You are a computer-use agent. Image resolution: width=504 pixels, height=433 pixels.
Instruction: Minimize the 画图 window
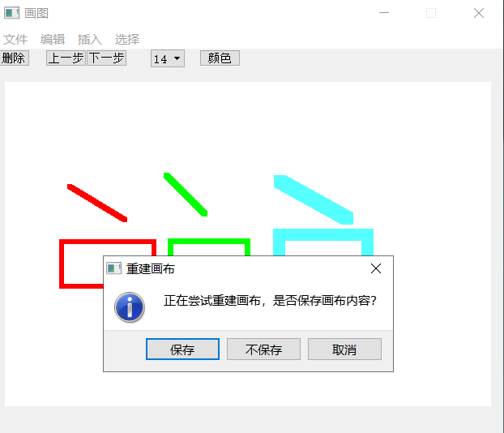pyautogui.click(x=384, y=13)
